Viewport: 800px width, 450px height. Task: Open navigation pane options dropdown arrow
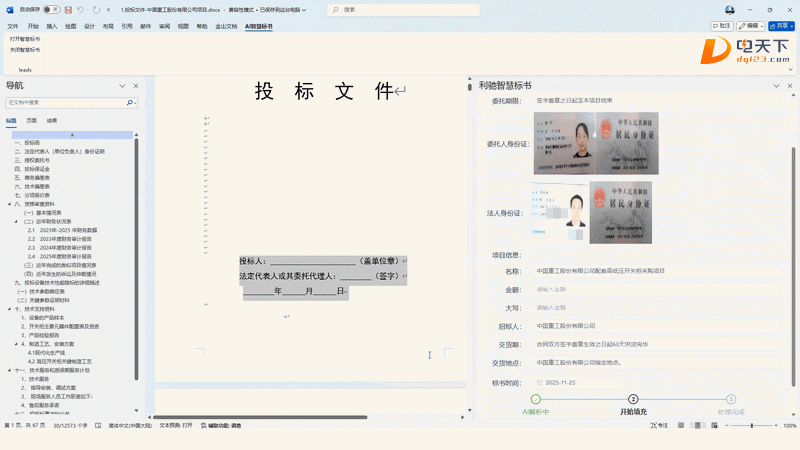pos(122,86)
